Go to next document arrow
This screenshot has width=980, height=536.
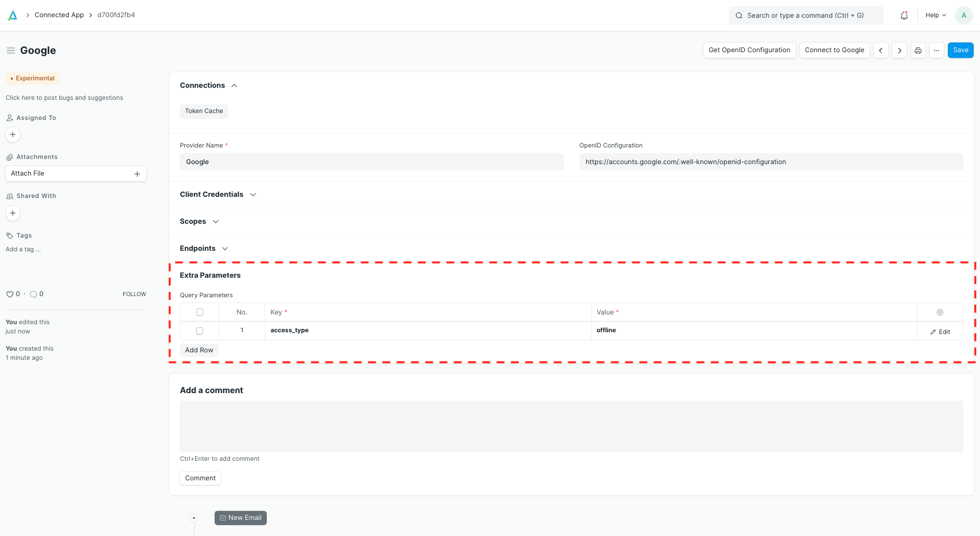click(x=900, y=51)
